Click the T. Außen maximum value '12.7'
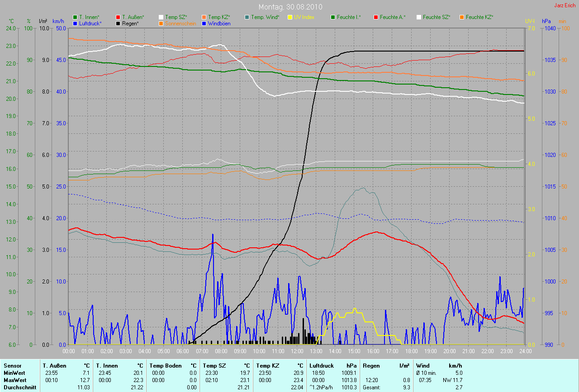Viewport: 579px width, 392px height. [85, 380]
